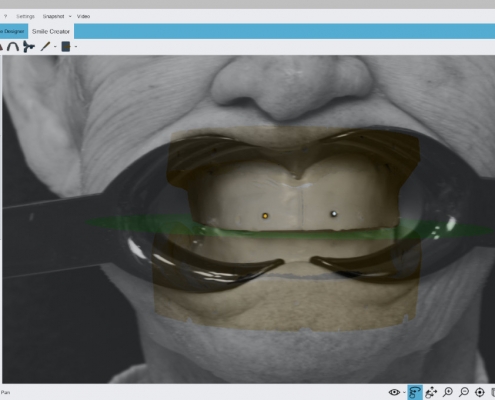
Task: Activate the rotate view tool
Action: point(414,392)
